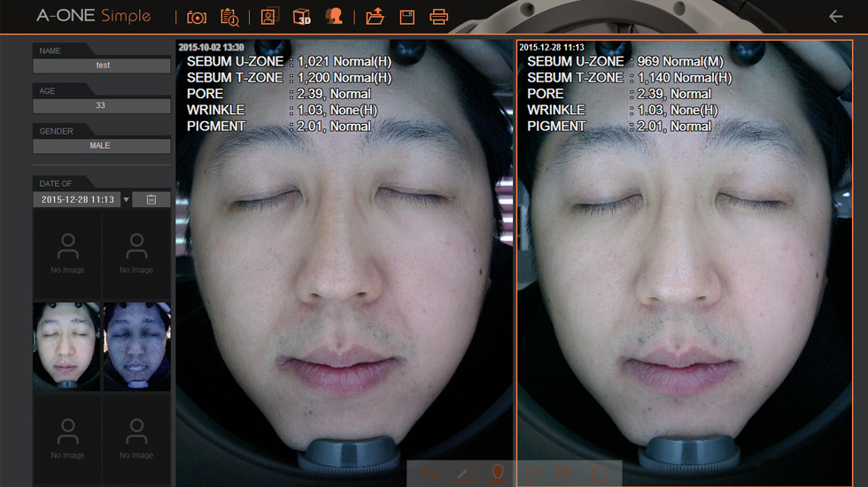Click the portrait photo compare icon
Image resolution: width=868 pixels, height=487 pixels.
pos(269,16)
